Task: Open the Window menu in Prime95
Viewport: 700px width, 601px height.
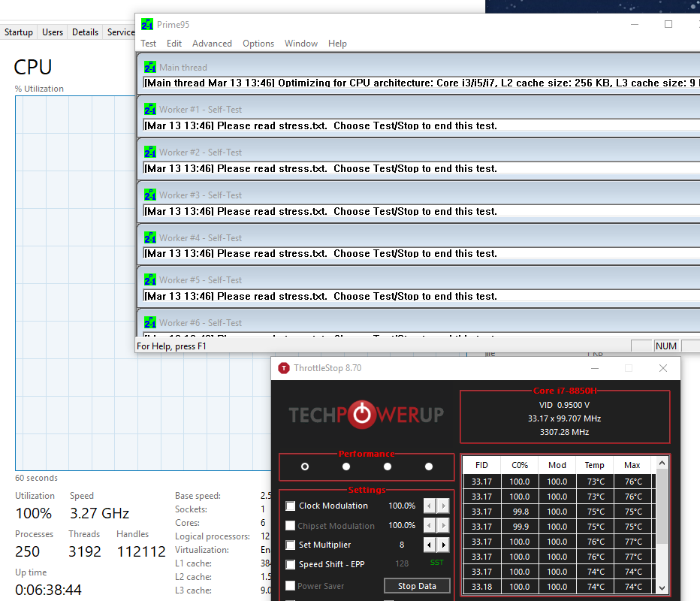Action: coord(301,44)
